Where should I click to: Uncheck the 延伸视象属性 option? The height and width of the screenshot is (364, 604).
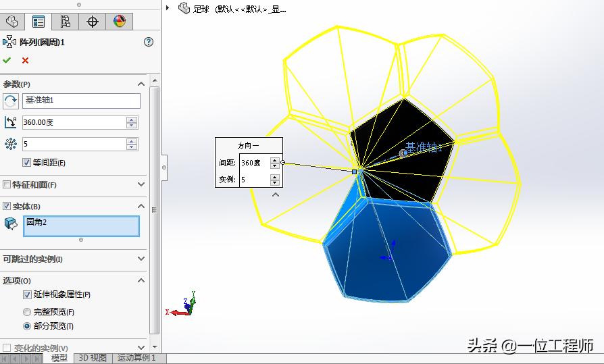[27, 294]
